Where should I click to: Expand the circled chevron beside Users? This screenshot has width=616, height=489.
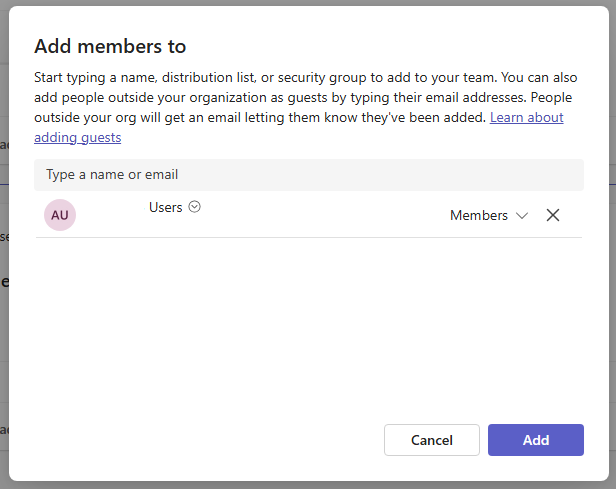(x=195, y=207)
